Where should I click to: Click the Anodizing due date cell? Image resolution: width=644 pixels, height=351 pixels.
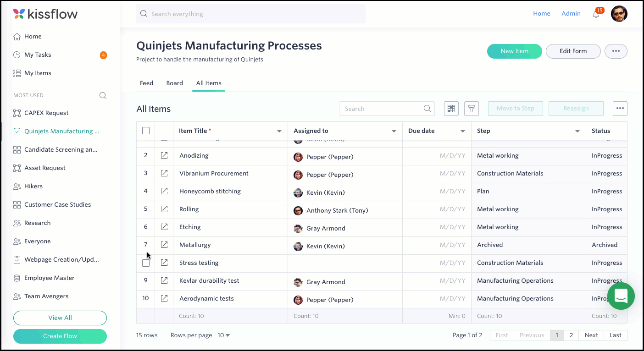pos(437,156)
